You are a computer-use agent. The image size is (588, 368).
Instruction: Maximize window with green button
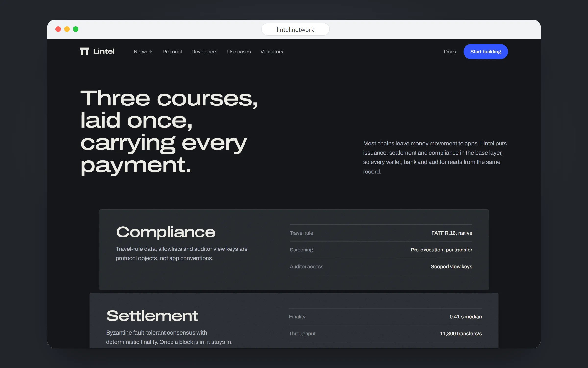coord(76,29)
